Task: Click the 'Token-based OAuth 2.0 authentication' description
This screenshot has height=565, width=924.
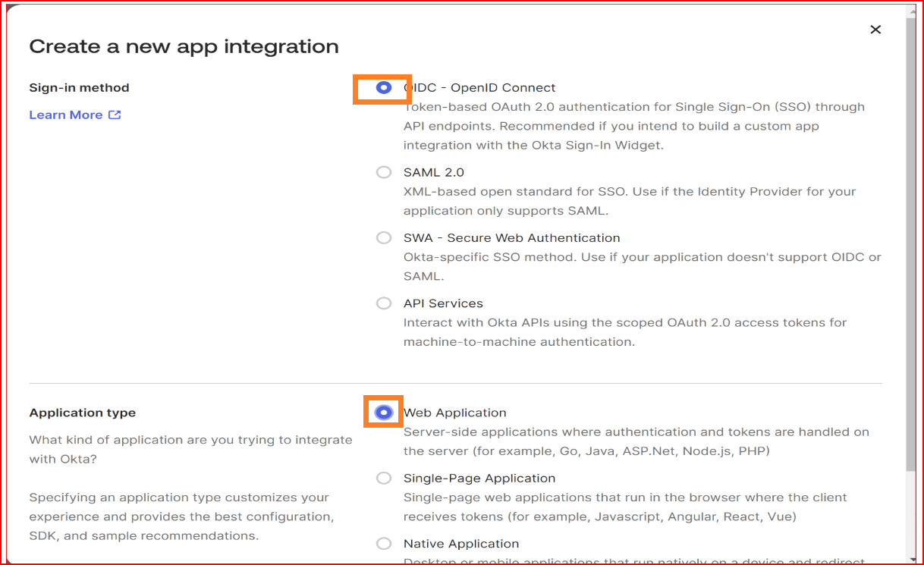Action: click(x=634, y=126)
